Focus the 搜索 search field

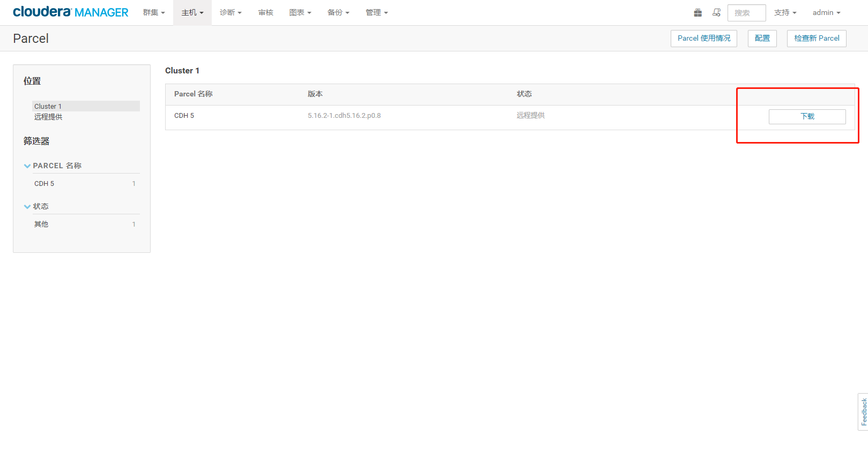[x=746, y=13]
